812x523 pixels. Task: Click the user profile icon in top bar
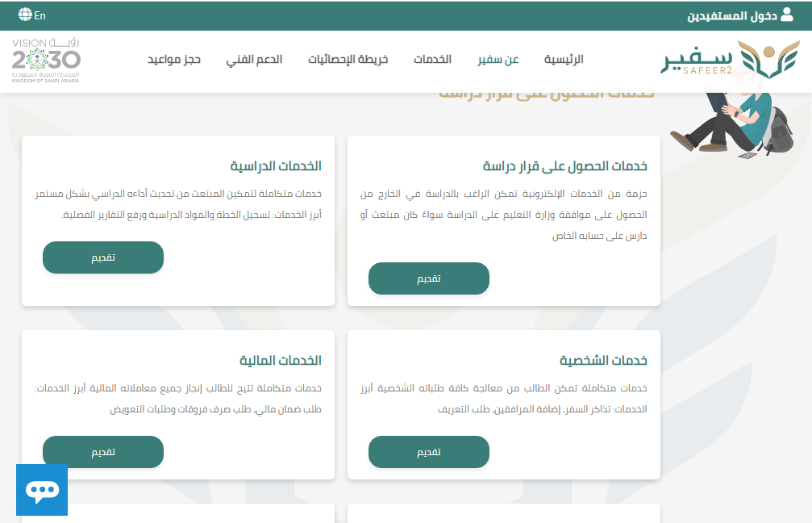tap(787, 15)
